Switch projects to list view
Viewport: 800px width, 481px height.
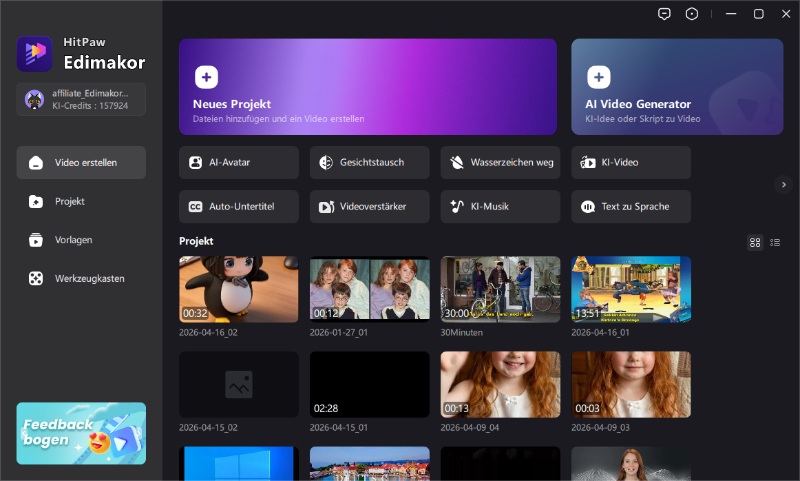(775, 242)
